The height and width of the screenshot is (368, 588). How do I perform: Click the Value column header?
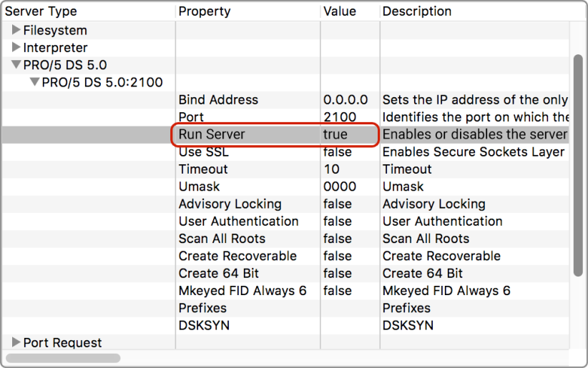point(340,11)
